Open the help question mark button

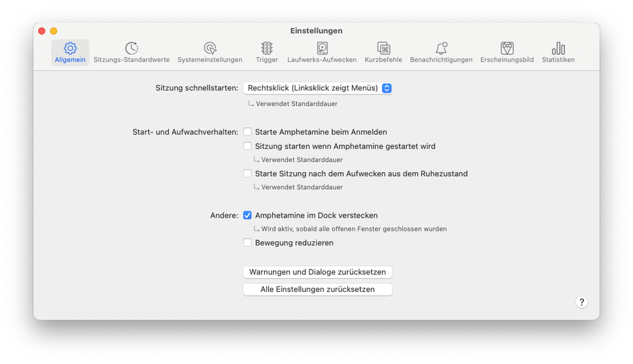[581, 302]
